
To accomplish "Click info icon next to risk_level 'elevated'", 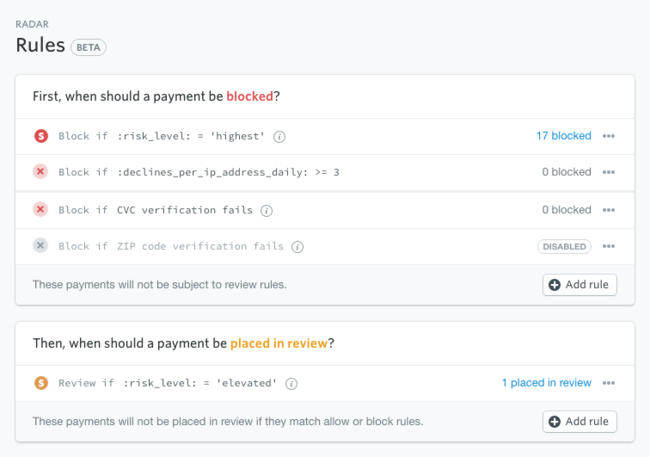I will point(291,383).
